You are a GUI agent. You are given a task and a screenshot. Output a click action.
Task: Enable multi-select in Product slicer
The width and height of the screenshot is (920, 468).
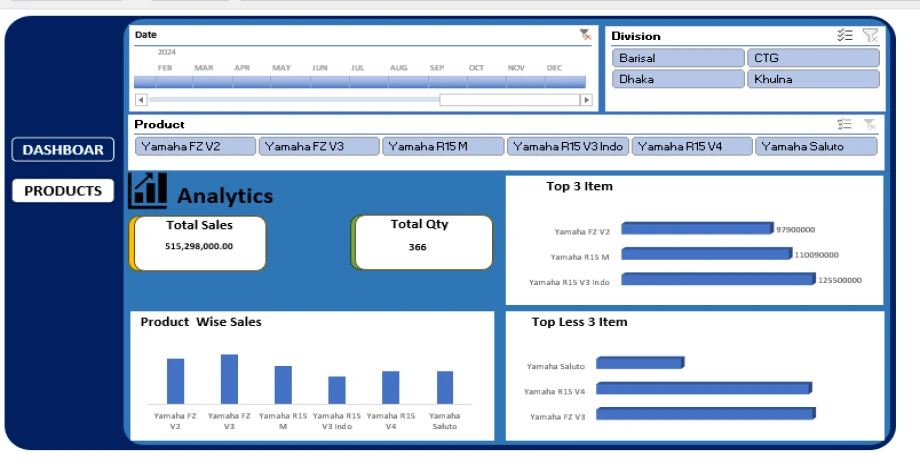[x=845, y=124]
